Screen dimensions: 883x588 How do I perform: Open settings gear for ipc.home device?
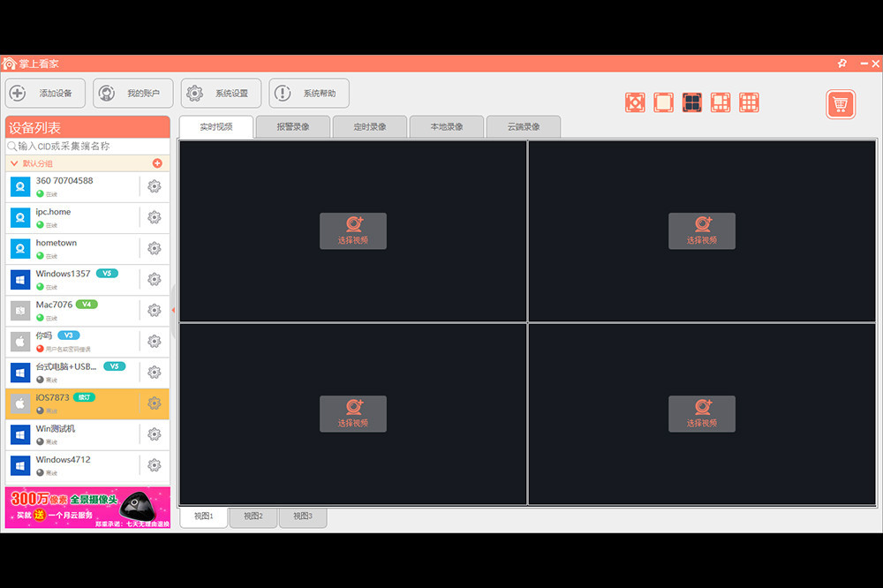(155, 217)
